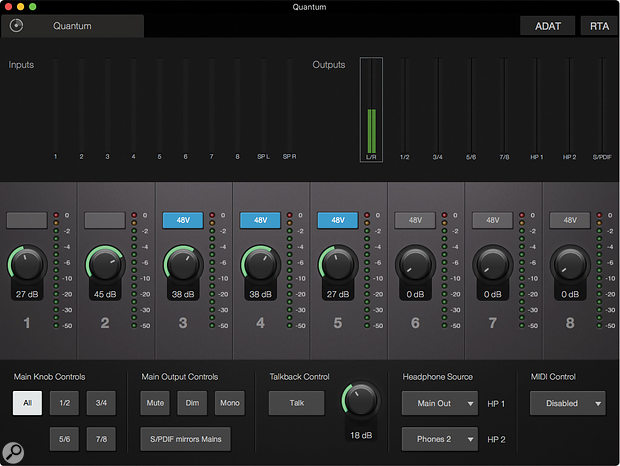Click the 18 dB talkback value
The height and width of the screenshot is (466, 620).
(x=361, y=435)
